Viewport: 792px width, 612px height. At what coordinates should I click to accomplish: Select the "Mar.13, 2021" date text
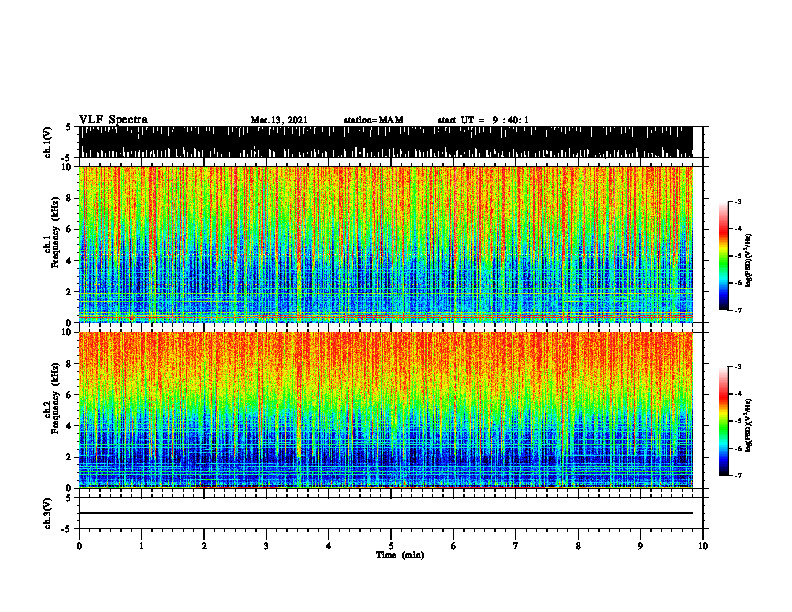pos(279,120)
